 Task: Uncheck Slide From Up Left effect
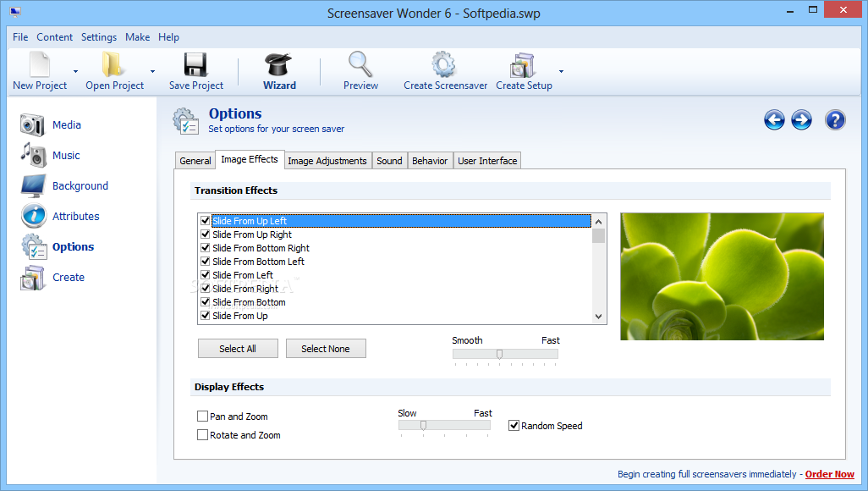(206, 221)
